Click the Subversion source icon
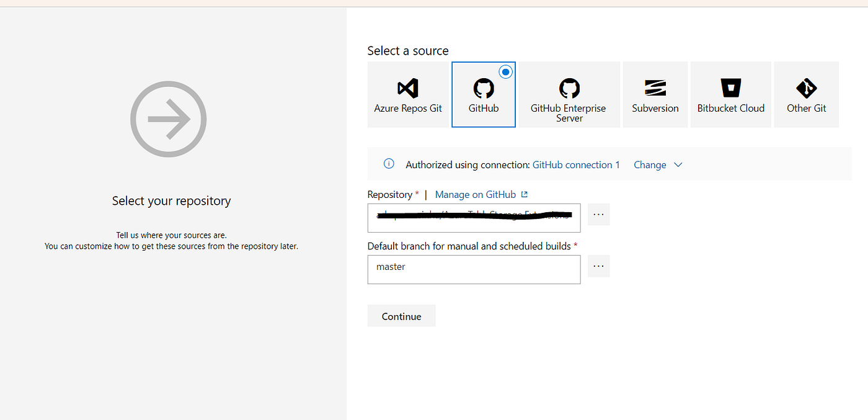868x420 pixels. pos(655,87)
